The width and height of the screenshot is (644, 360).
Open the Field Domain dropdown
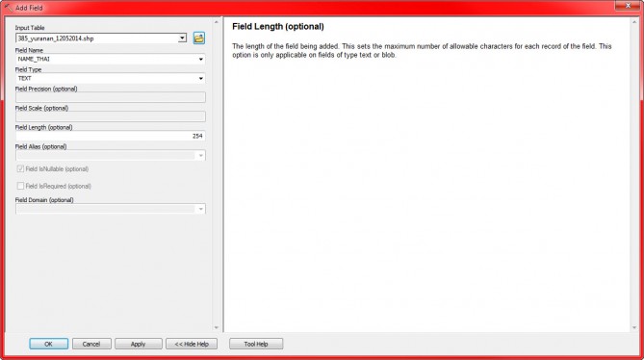[x=200, y=209]
